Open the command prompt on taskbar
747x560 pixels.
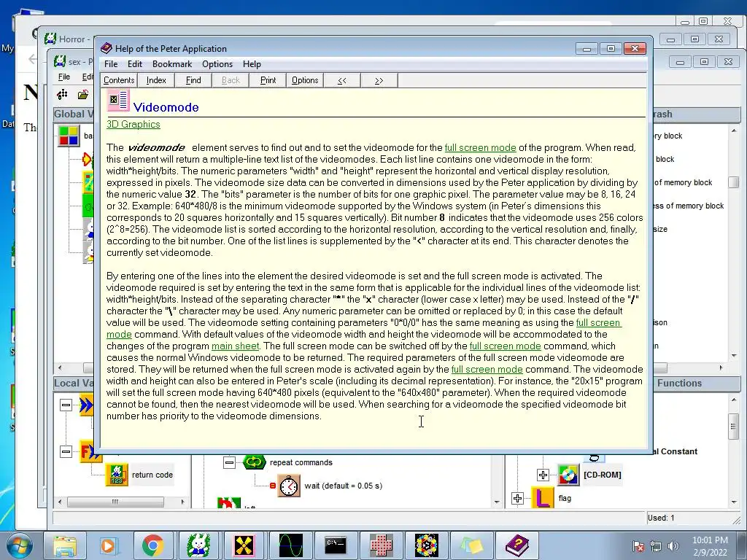click(x=336, y=545)
